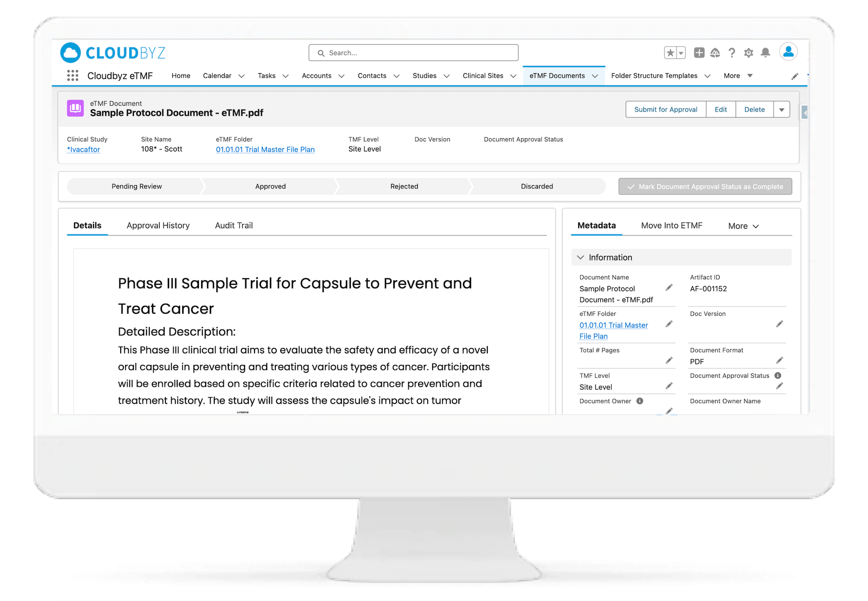Open the Studies navigation menu chevron

click(x=447, y=76)
